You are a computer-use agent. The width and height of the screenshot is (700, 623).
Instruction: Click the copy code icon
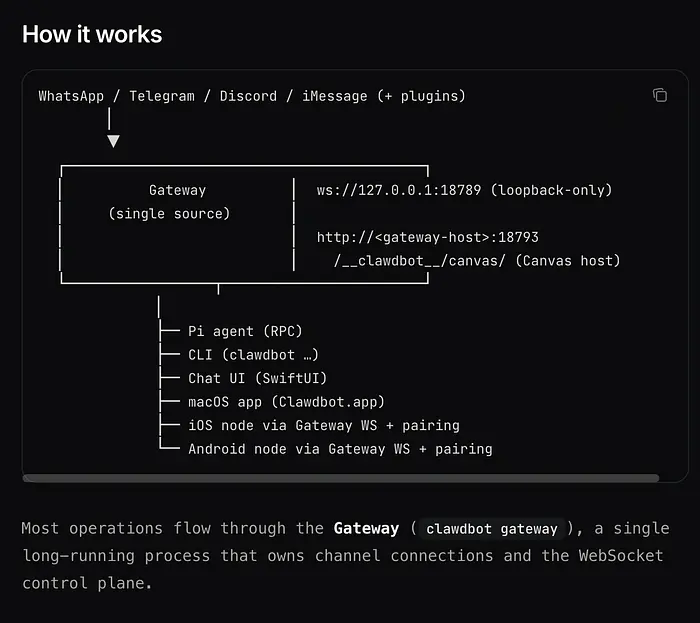(660, 95)
